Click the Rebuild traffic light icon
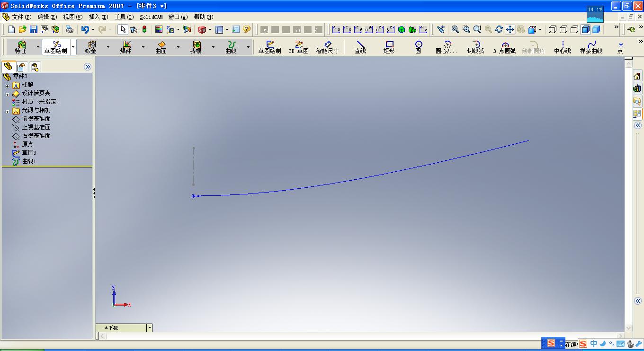The image size is (644, 351). (144, 29)
